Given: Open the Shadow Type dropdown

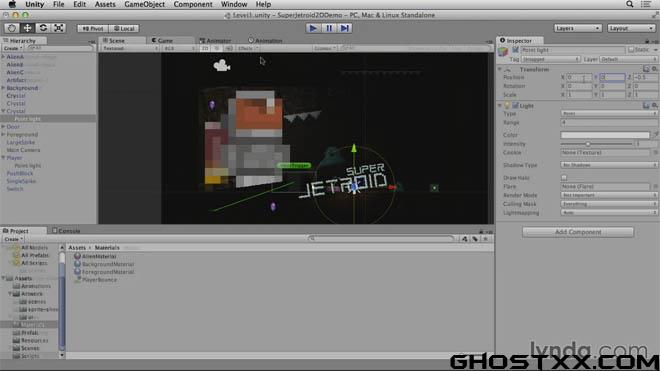Looking at the screenshot, I should pyautogui.click(x=609, y=165).
